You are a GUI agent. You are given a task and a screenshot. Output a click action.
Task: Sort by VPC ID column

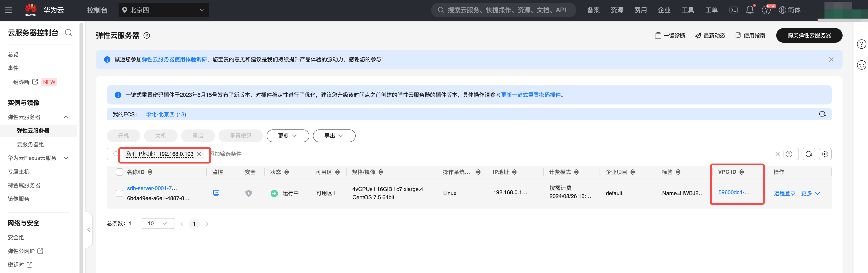tap(742, 172)
